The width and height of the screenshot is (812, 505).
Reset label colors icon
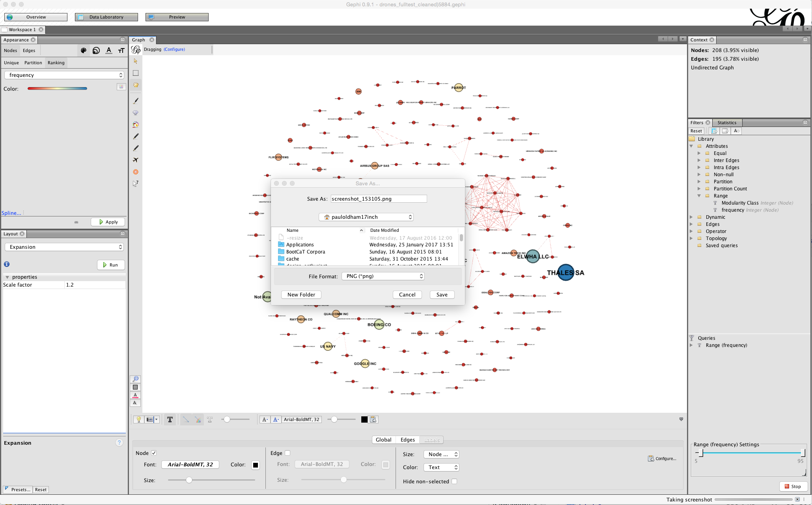[x=135, y=395]
